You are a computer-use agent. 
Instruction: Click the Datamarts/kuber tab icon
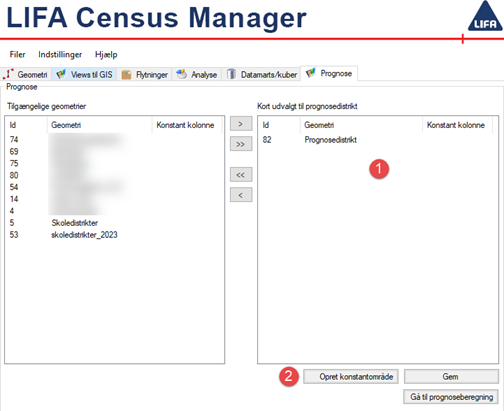coord(231,74)
